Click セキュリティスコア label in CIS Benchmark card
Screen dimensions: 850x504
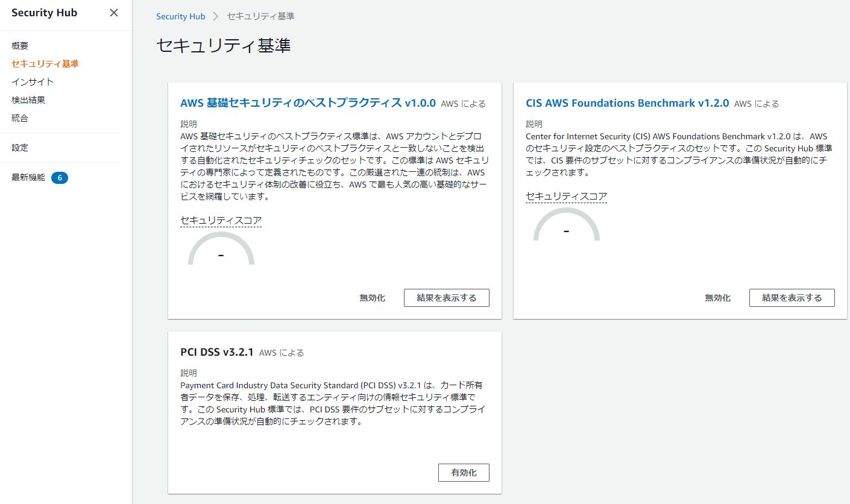[x=567, y=197]
